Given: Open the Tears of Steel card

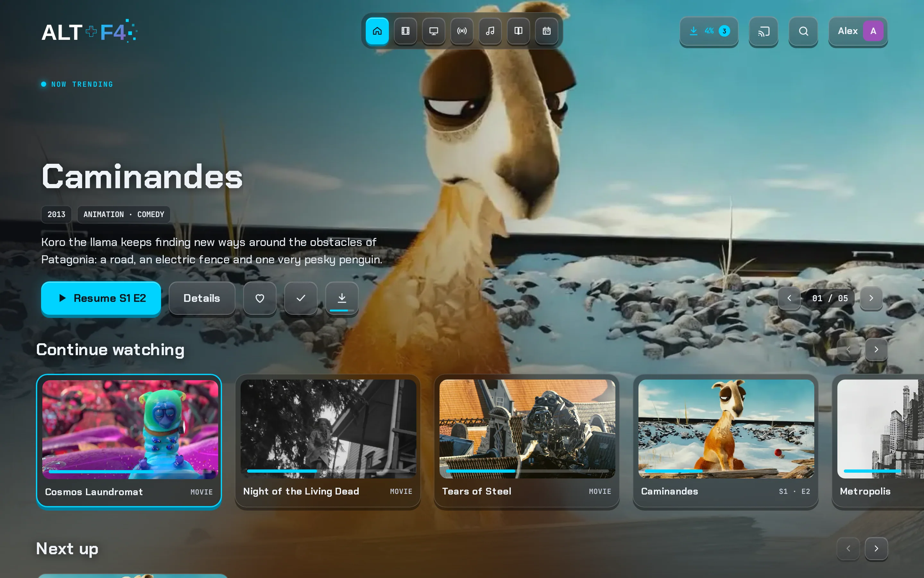Looking at the screenshot, I should (527, 441).
